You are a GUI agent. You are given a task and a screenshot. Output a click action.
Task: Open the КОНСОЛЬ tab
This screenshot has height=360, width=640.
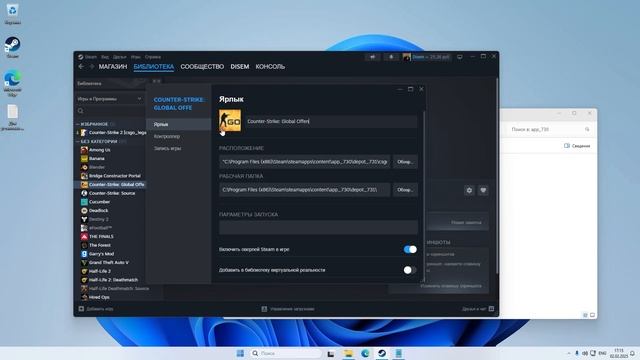click(270, 67)
